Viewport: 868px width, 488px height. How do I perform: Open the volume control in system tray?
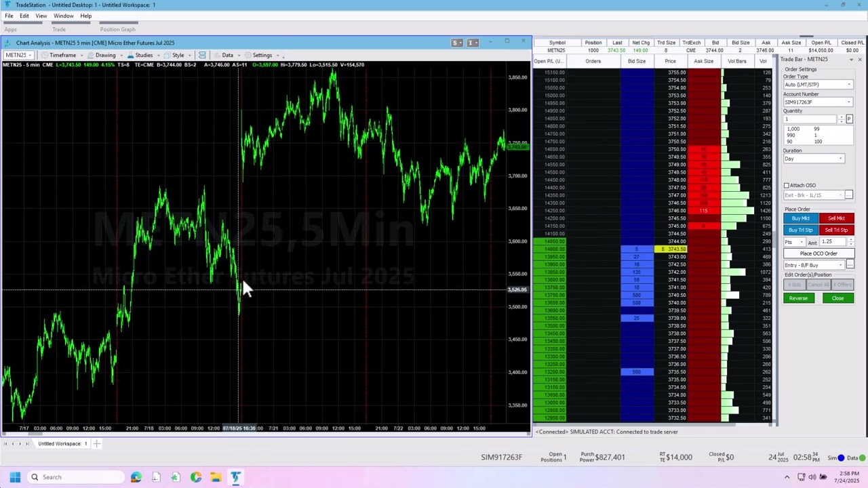814,477
